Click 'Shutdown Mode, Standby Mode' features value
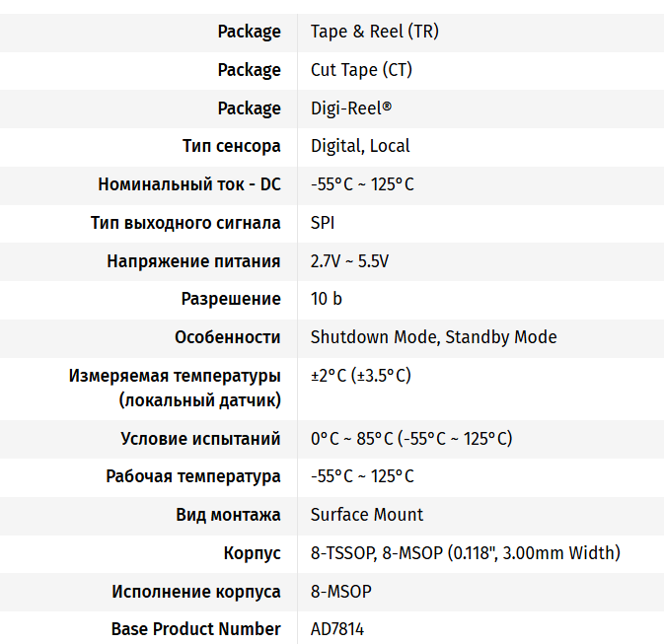Screen dimensions: 664x644 click(433, 337)
